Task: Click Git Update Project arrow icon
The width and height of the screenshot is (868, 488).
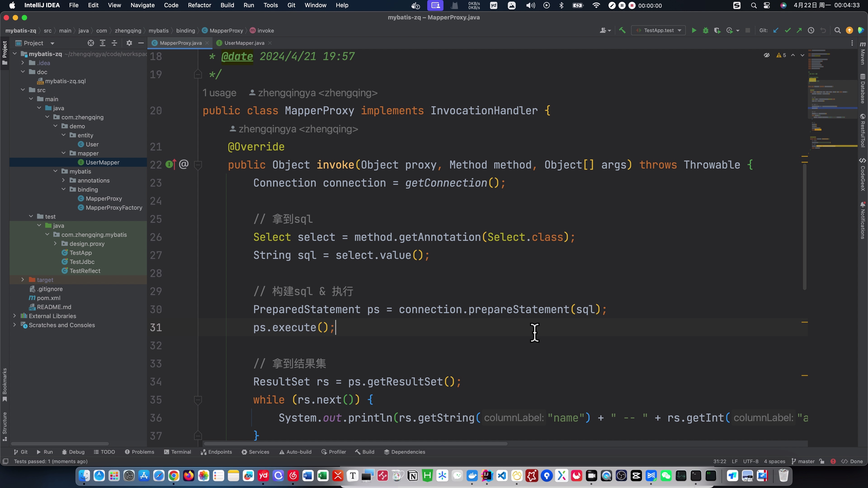Action: 776,31
